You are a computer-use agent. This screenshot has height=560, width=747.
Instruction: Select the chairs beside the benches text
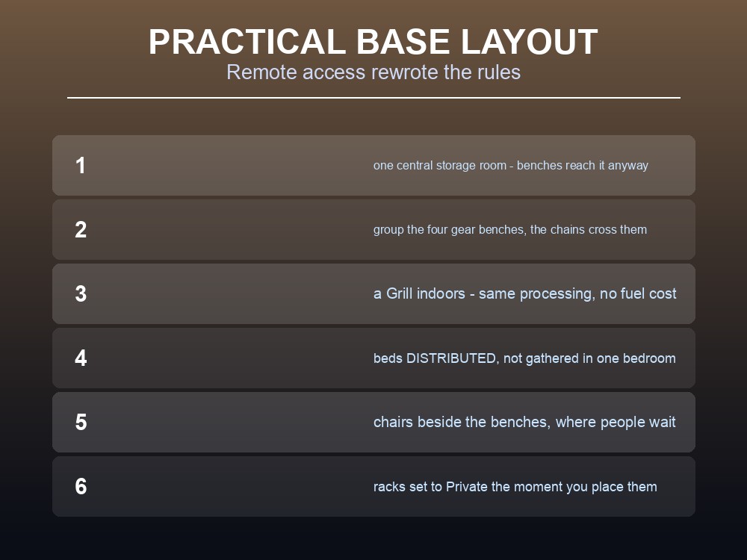[524, 423]
